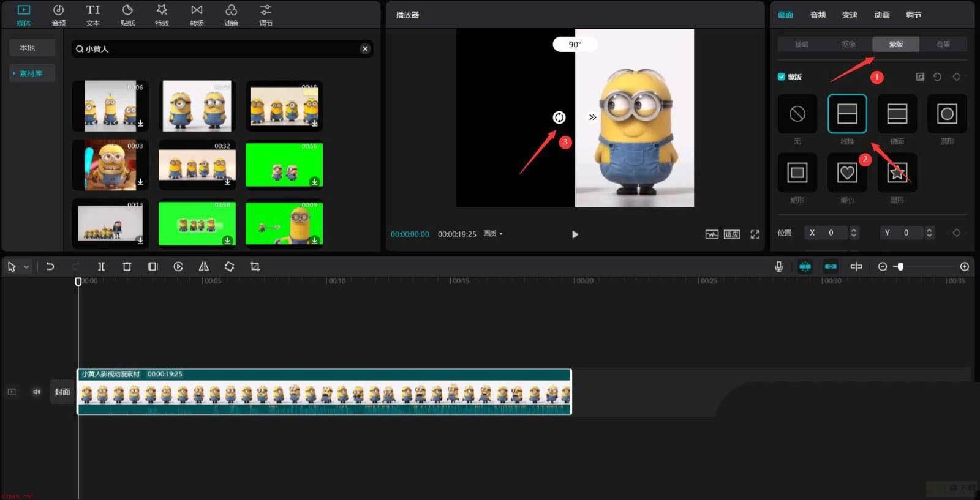
Task: Toggle the waveform scope icon in player
Action: [x=712, y=234]
